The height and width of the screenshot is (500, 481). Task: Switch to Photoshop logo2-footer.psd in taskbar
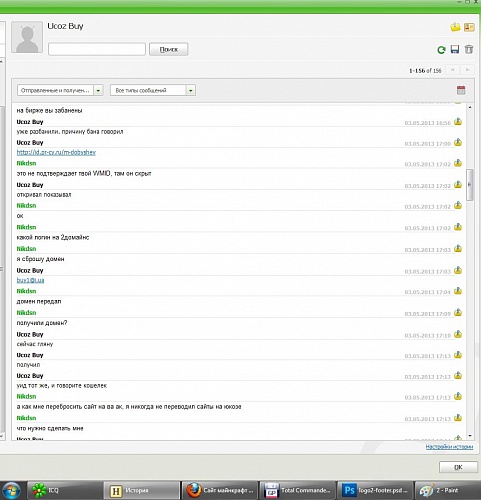pos(375,490)
